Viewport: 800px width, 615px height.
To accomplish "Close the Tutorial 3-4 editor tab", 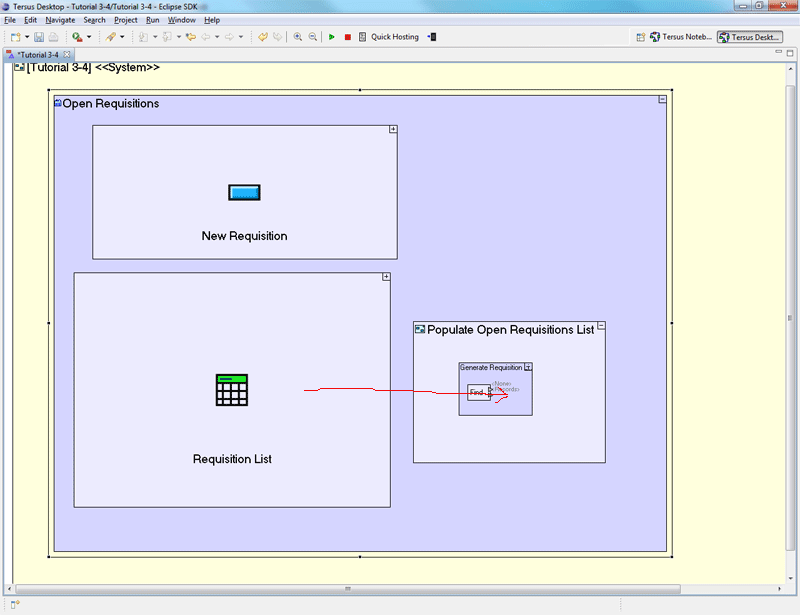I will coord(68,54).
